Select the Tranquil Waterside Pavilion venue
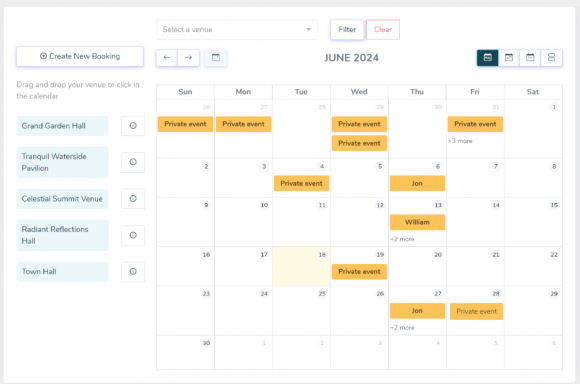Image resolution: width=580 pixels, height=384 pixels. tap(63, 162)
